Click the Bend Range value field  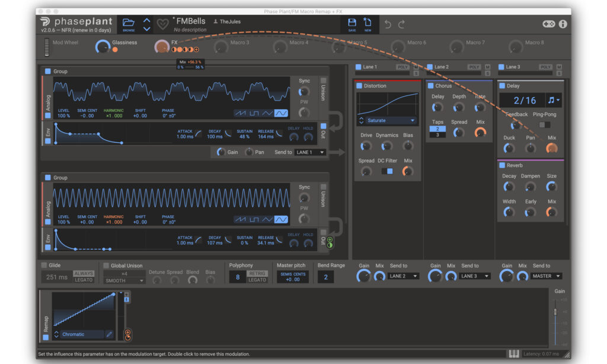(x=325, y=277)
